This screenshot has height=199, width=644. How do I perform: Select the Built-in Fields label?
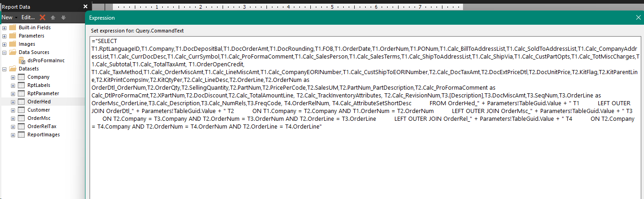35,27
